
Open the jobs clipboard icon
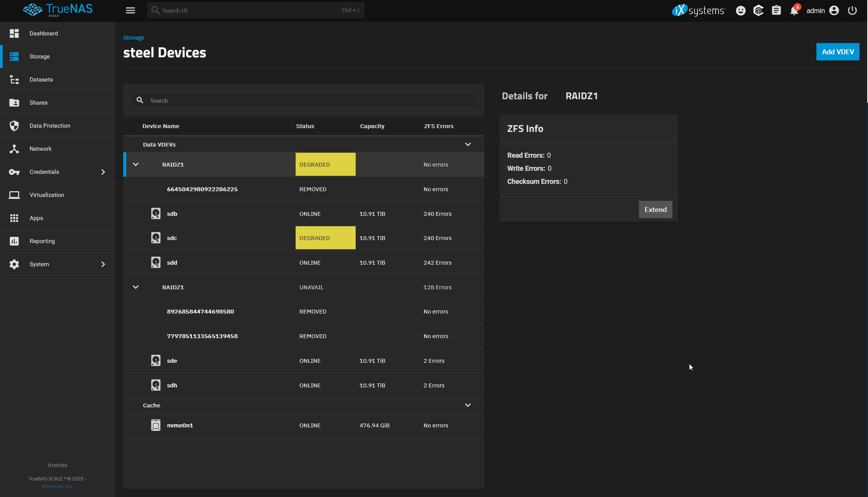(x=776, y=10)
